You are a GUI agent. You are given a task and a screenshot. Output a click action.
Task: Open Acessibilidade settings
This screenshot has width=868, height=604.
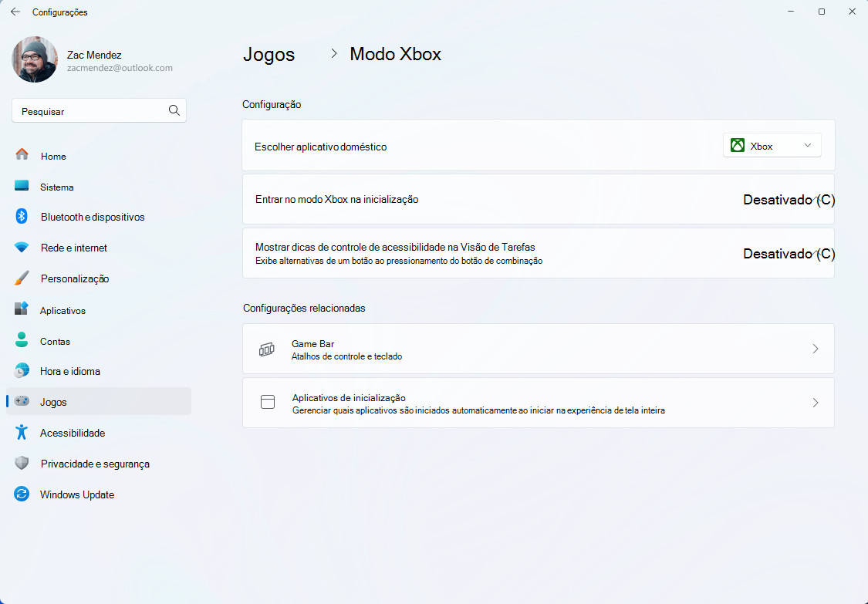point(99,433)
